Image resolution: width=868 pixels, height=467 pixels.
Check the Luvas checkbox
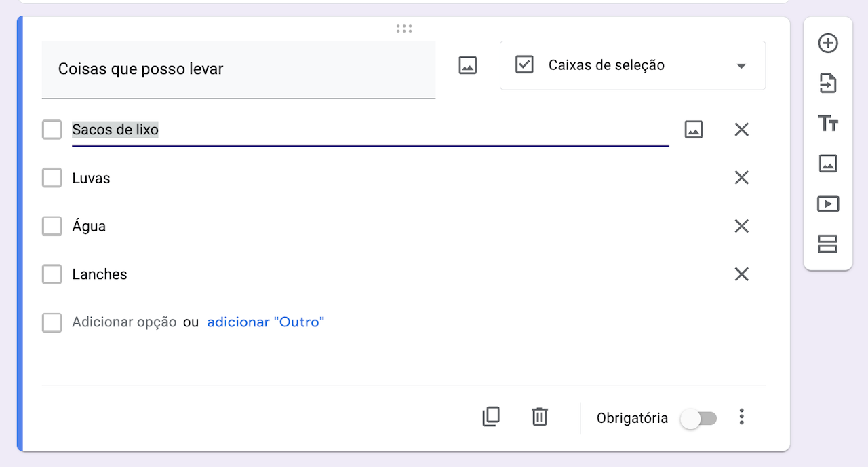coord(52,178)
